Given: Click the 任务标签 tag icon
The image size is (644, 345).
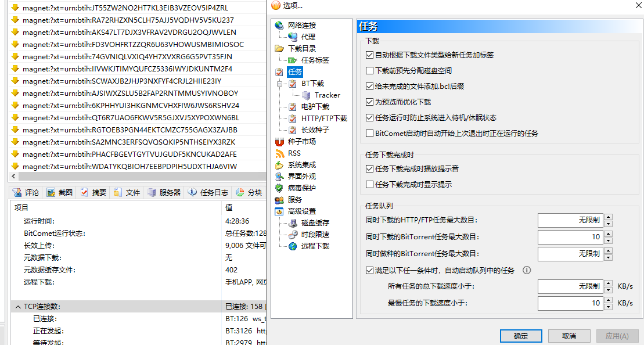Looking at the screenshot, I should coord(293,60).
